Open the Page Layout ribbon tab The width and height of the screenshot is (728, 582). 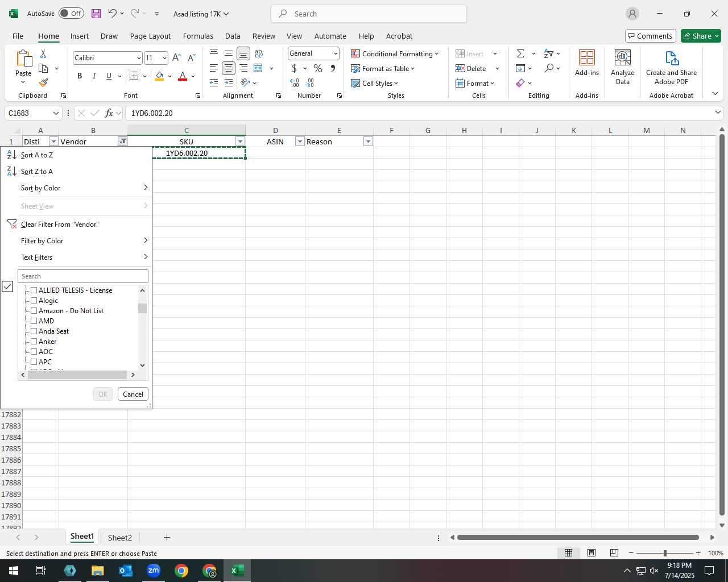(150, 36)
